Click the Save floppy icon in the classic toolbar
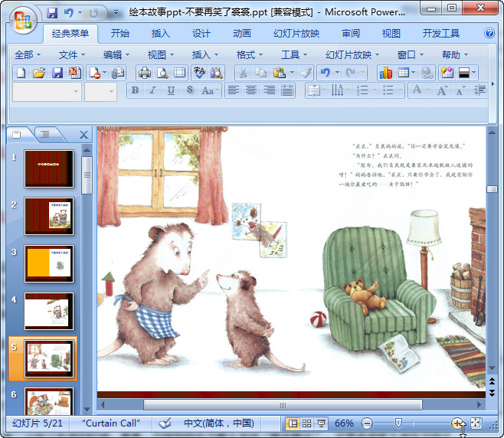Screen dimensions: 504x438 [x=57, y=73]
